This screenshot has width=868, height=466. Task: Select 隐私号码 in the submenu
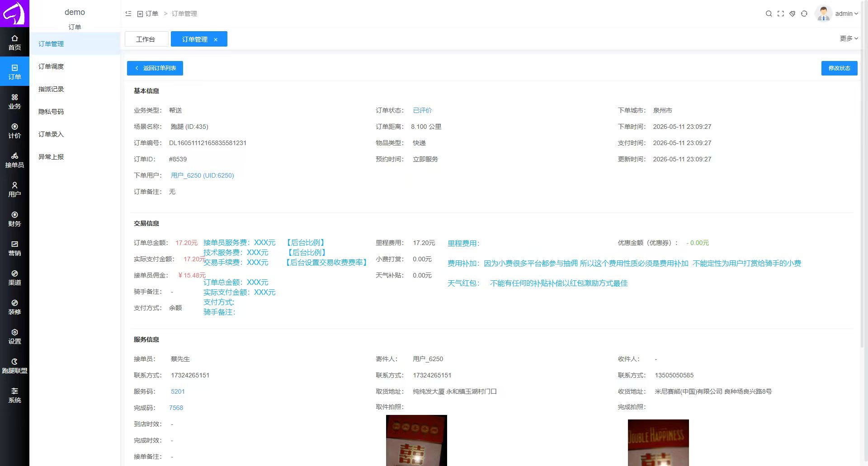click(75, 112)
